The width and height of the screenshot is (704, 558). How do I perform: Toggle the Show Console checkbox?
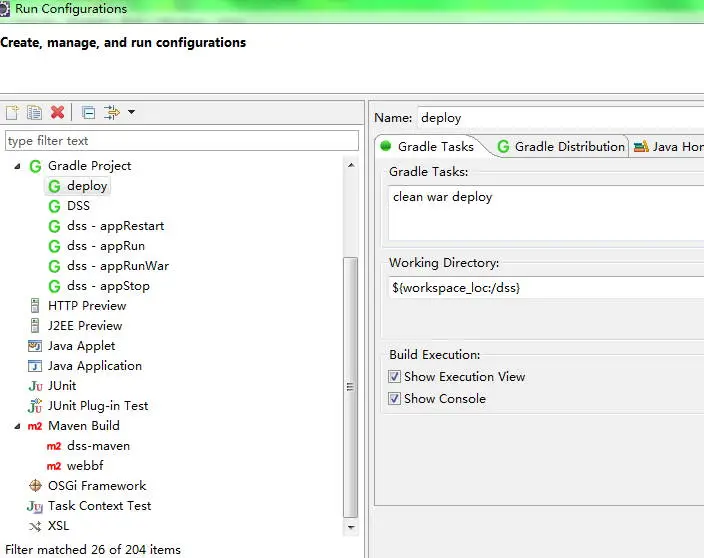click(x=394, y=399)
